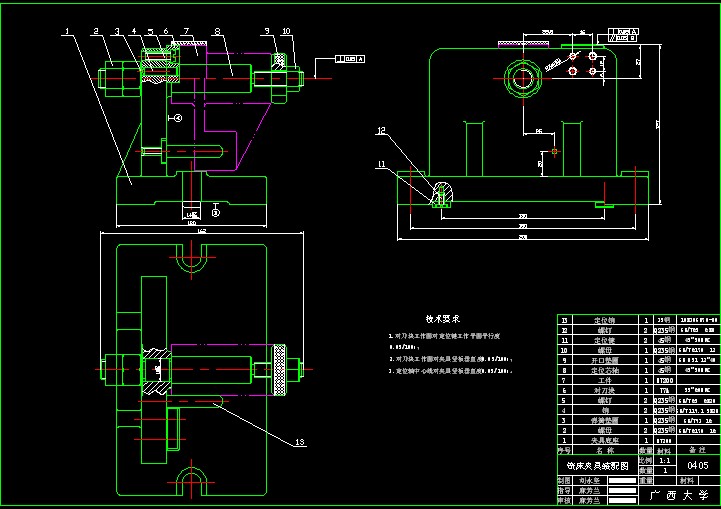This screenshot has width=721, height=509.
Task: Click the second technical requirement line
Action: coord(451,359)
